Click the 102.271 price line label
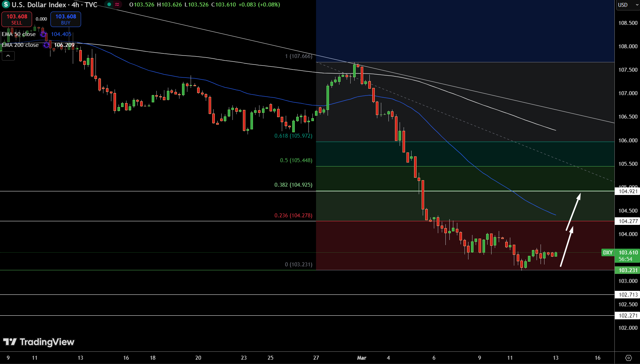The image size is (640, 364). tap(628, 316)
